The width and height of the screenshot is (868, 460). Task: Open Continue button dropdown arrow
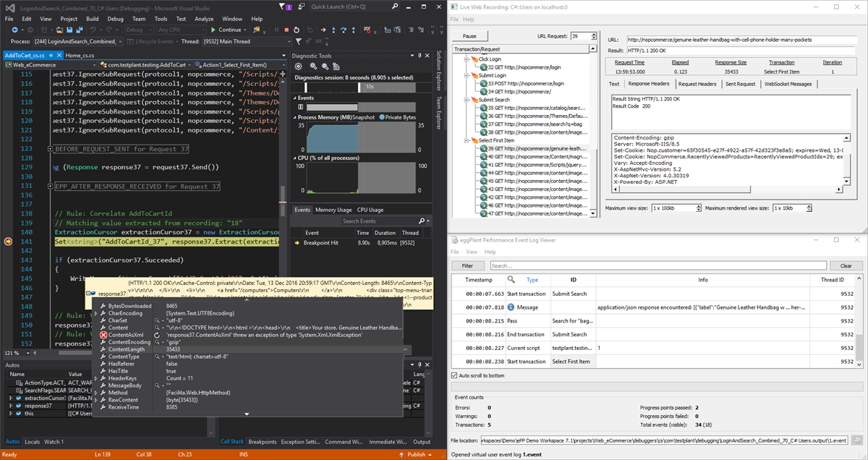(244, 30)
